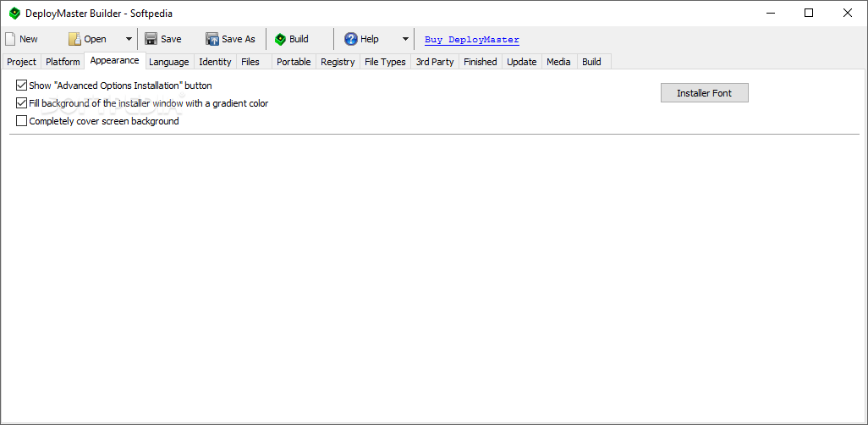Click the green Build toolbar icon
Image resolution: width=868 pixels, height=425 pixels.
(x=281, y=39)
